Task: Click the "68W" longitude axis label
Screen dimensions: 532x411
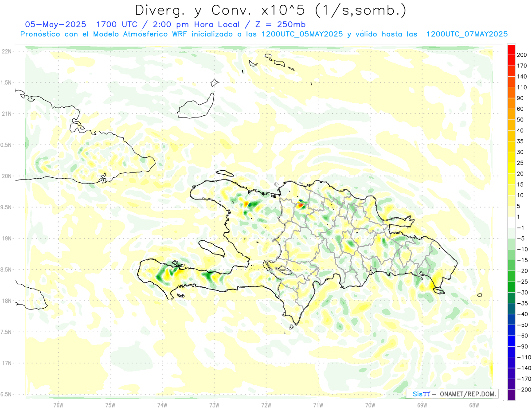Action: coord(474,405)
